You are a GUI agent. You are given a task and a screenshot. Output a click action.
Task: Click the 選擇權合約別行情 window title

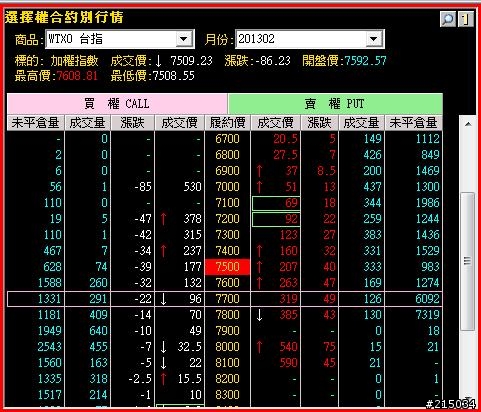click(64, 17)
